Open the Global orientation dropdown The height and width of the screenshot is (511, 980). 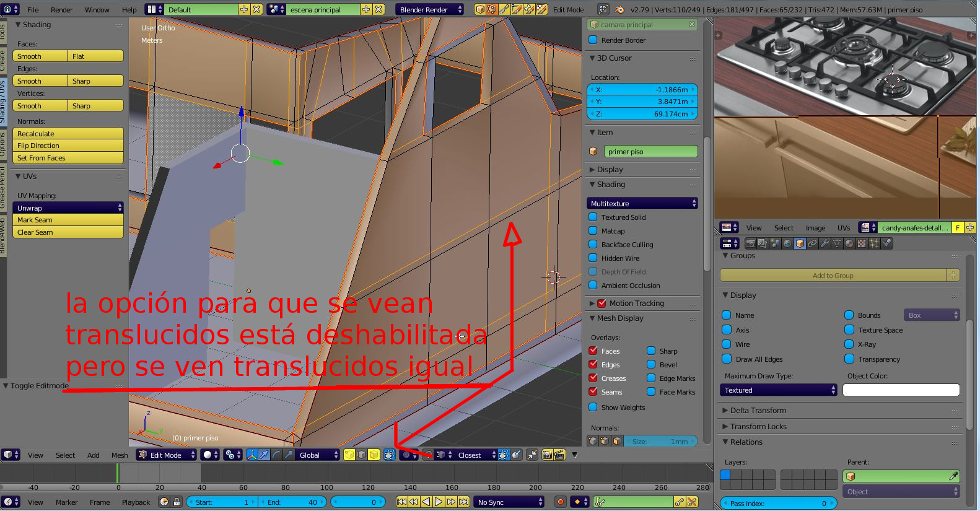click(318, 455)
